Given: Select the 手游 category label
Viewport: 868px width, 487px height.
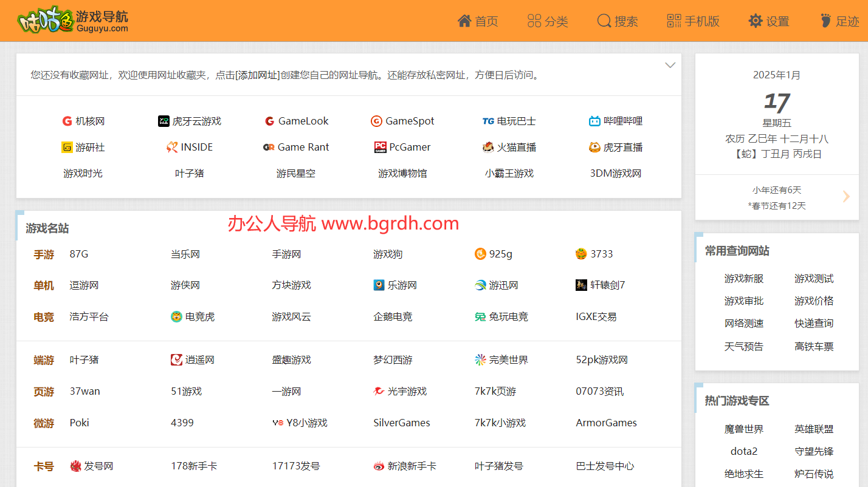Looking at the screenshot, I should (44, 254).
